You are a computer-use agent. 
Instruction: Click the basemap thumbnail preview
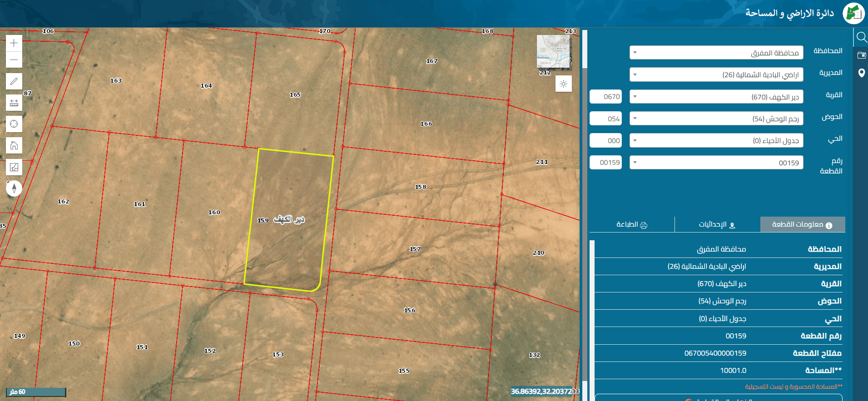[x=553, y=52]
